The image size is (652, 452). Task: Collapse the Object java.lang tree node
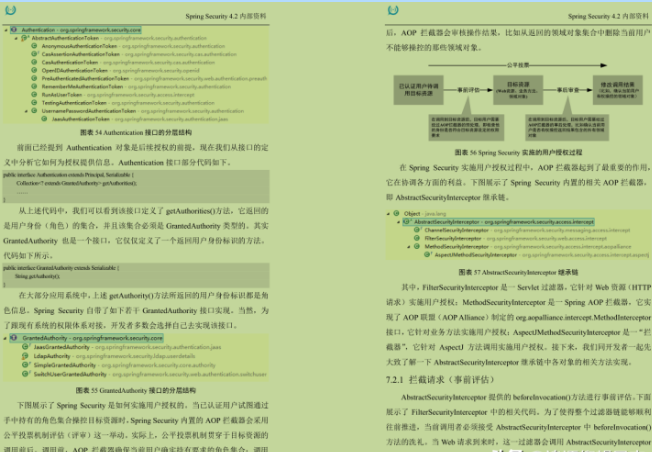pos(388,214)
